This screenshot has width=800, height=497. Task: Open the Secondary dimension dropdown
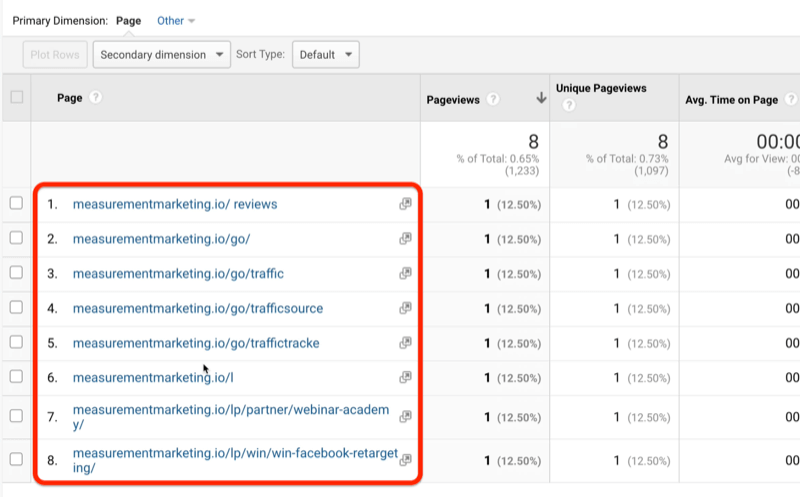click(162, 55)
